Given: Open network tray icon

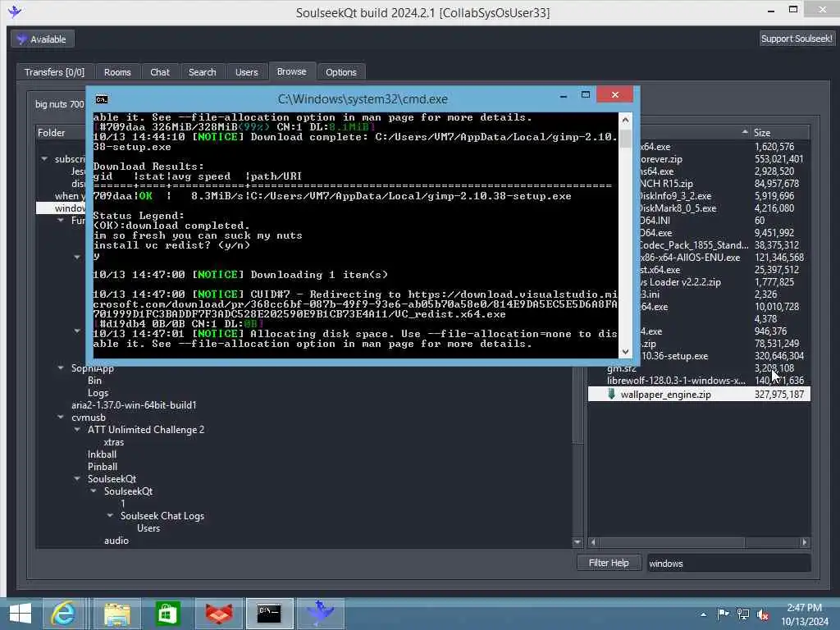Looking at the screenshot, I should 743,614.
